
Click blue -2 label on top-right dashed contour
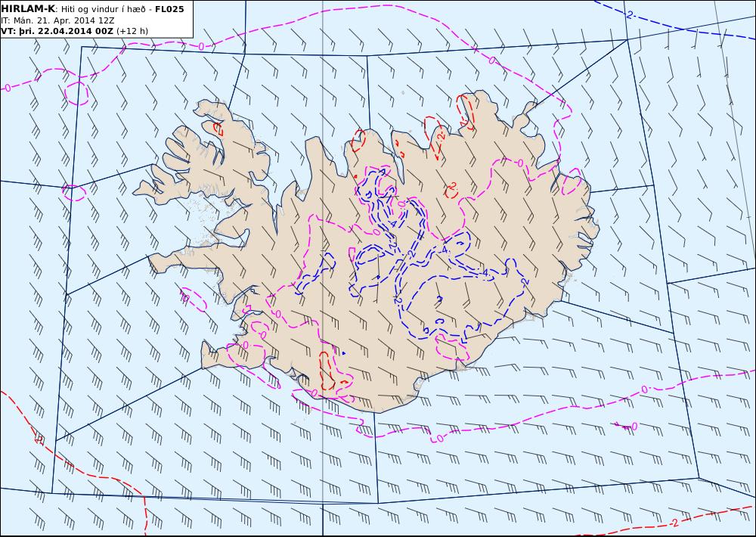[x=629, y=14]
